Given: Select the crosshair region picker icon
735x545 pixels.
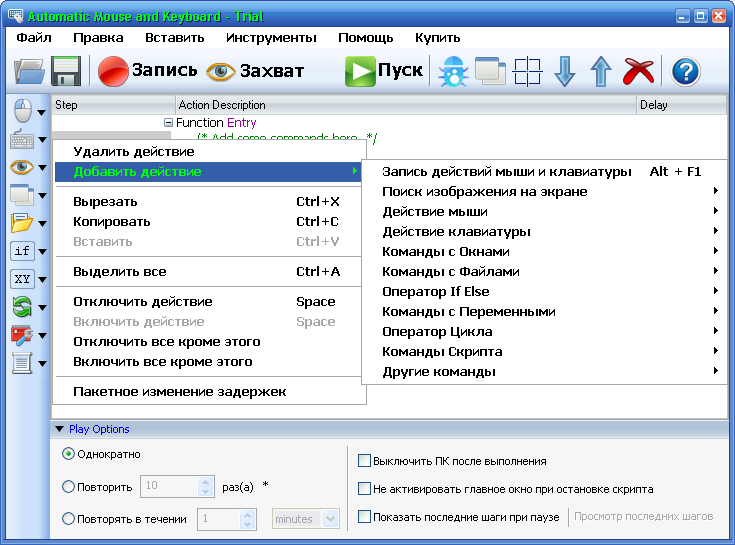Looking at the screenshot, I should tap(527, 71).
